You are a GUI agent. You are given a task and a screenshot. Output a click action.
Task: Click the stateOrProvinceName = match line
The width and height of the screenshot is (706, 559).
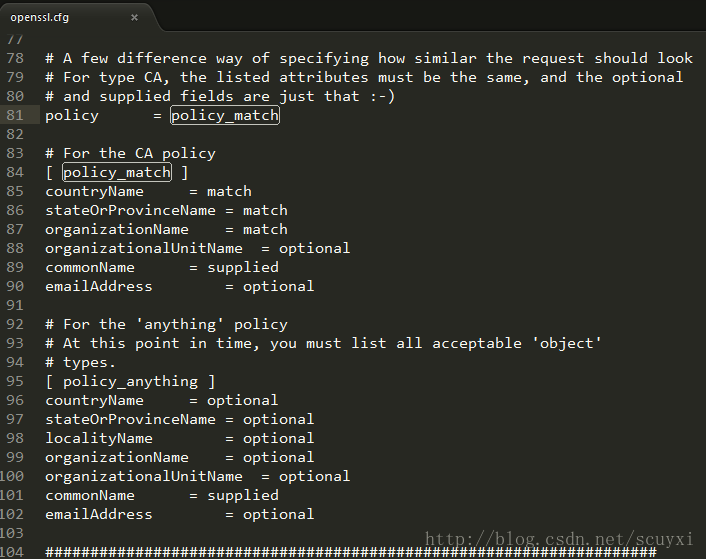166,211
